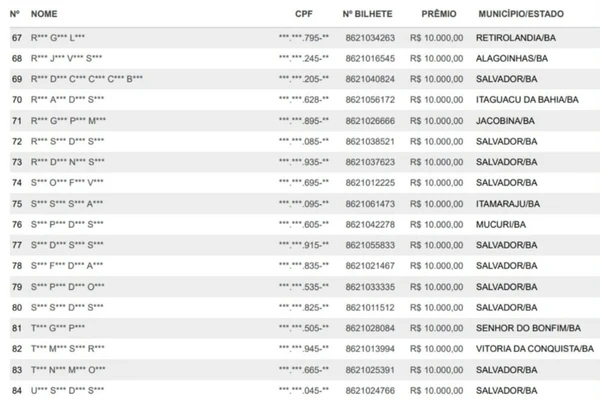Select MUCURI/BA in row 76
This screenshot has width=600, height=400.
(501, 225)
